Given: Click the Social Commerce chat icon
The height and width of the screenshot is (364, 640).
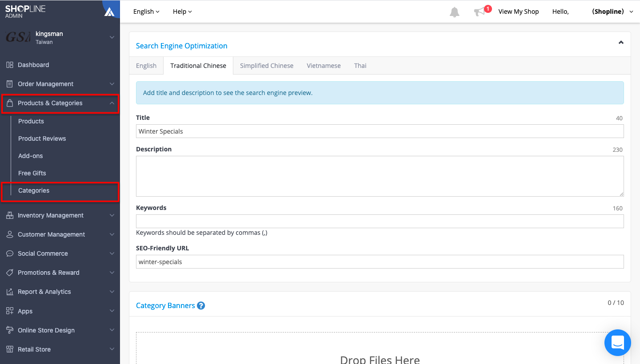Looking at the screenshot, I should [x=10, y=253].
